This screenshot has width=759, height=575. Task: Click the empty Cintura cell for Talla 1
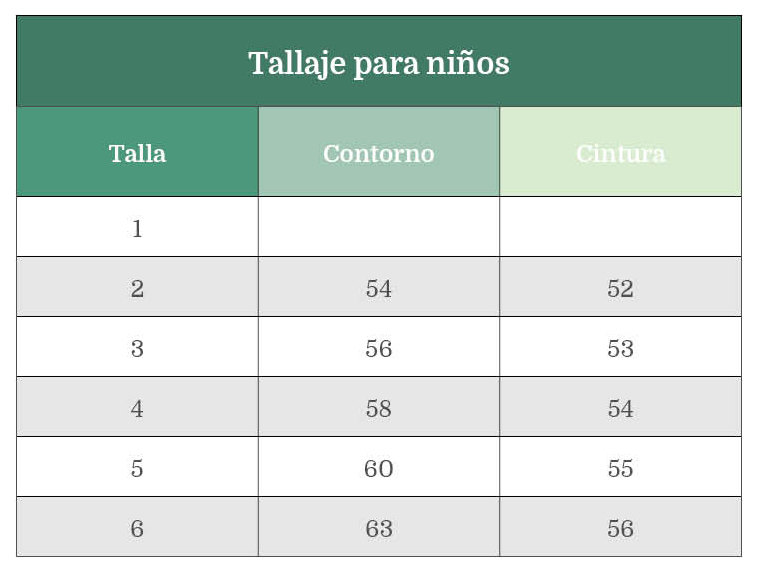[620, 227]
